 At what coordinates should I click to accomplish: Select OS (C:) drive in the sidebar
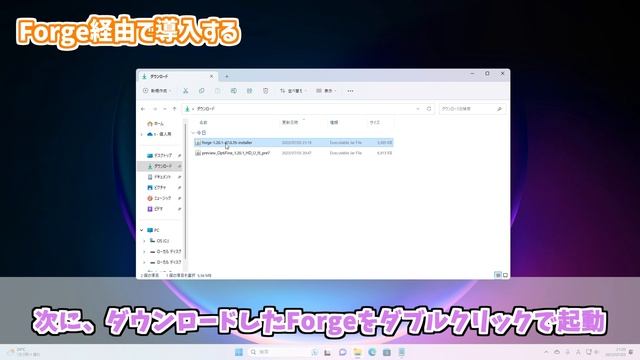click(x=160, y=241)
